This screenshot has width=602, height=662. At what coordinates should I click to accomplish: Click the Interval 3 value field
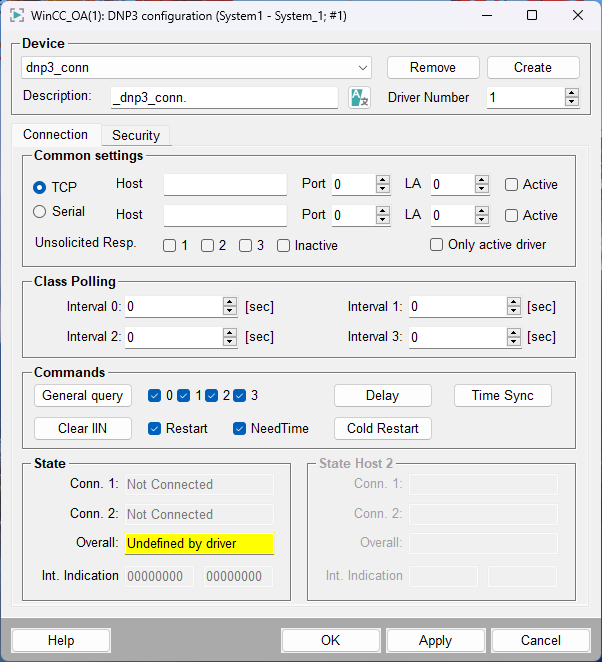click(x=458, y=337)
